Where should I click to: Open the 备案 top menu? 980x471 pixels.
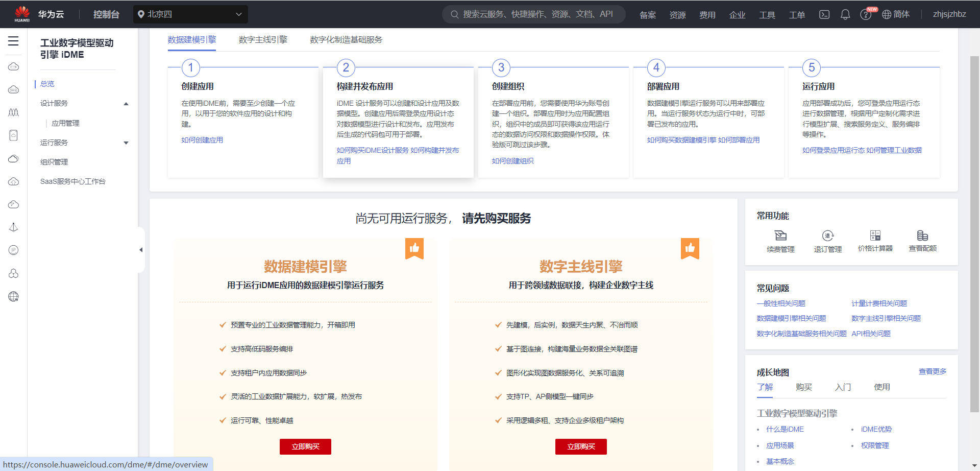coord(648,15)
